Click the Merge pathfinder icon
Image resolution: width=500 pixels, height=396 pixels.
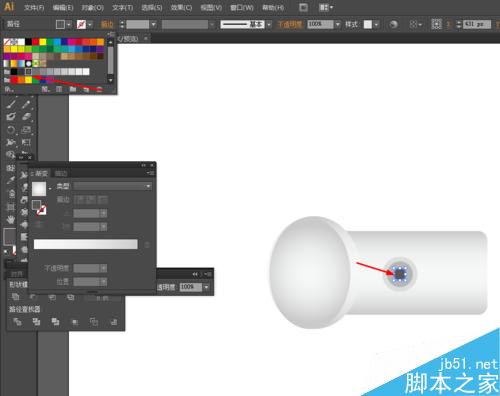[55, 322]
